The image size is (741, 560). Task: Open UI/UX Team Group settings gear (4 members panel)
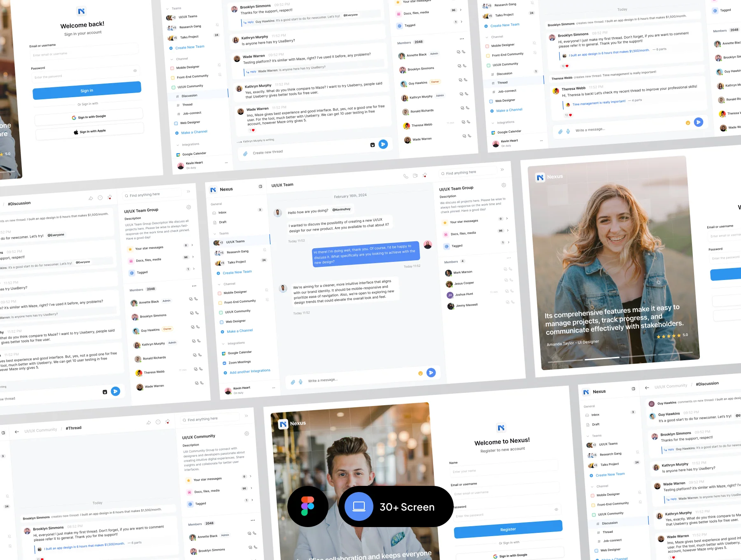pos(503,185)
